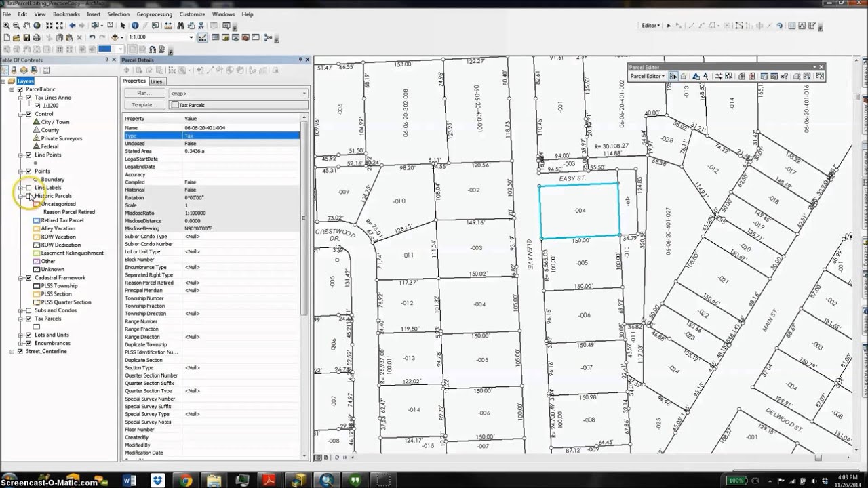The width and height of the screenshot is (868, 488).
Task: Uncheck the ParcelFabric layer
Action: point(20,89)
